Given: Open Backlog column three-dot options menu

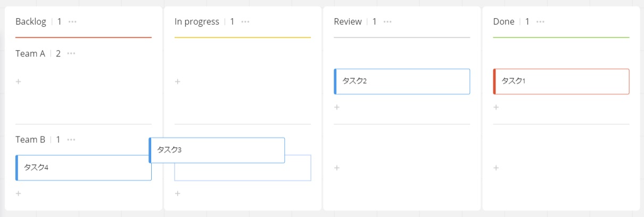Looking at the screenshot, I should [72, 22].
